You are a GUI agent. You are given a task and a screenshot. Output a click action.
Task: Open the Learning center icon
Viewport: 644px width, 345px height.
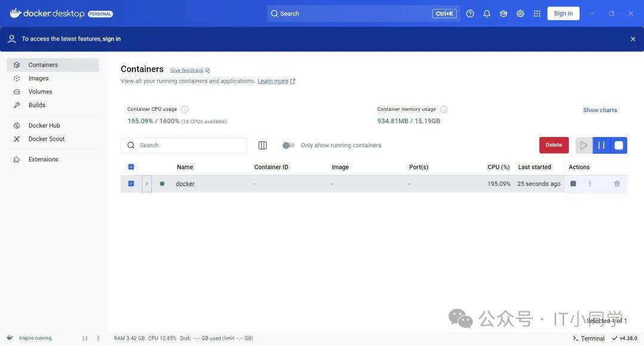pos(503,14)
